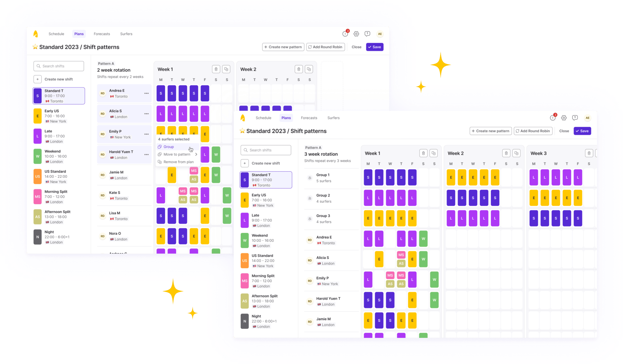Screen dimensions: 623x364
Task: Select Group 2 row in front window
Action: (x=332, y=198)
